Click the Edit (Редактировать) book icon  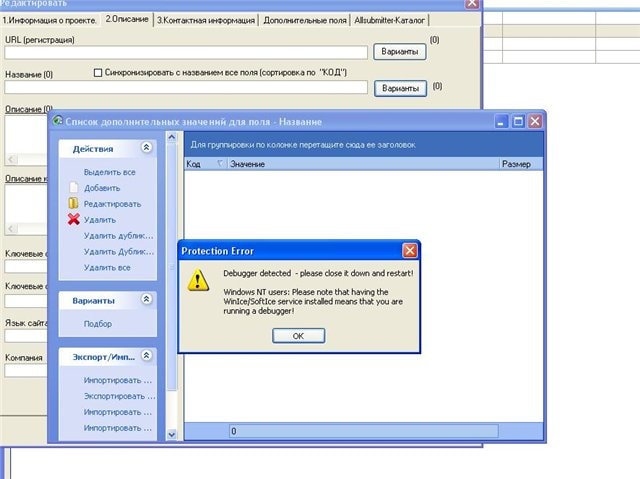(x=73, y=203)
